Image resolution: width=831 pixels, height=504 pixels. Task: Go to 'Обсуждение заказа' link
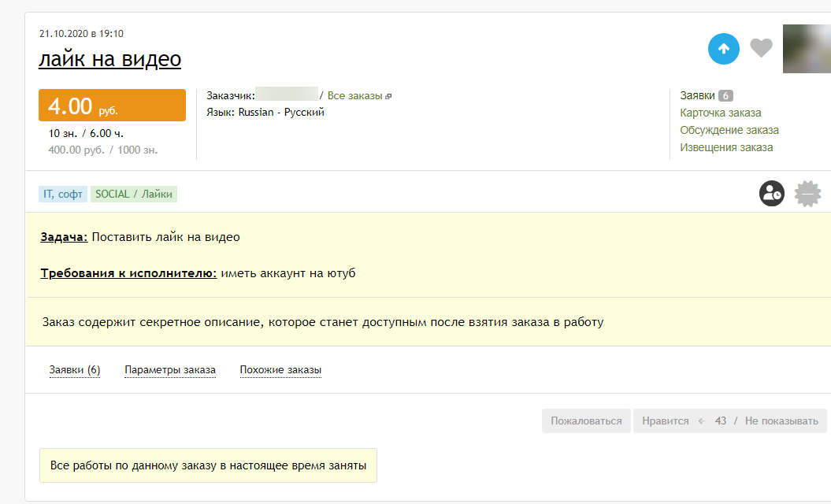729,130
